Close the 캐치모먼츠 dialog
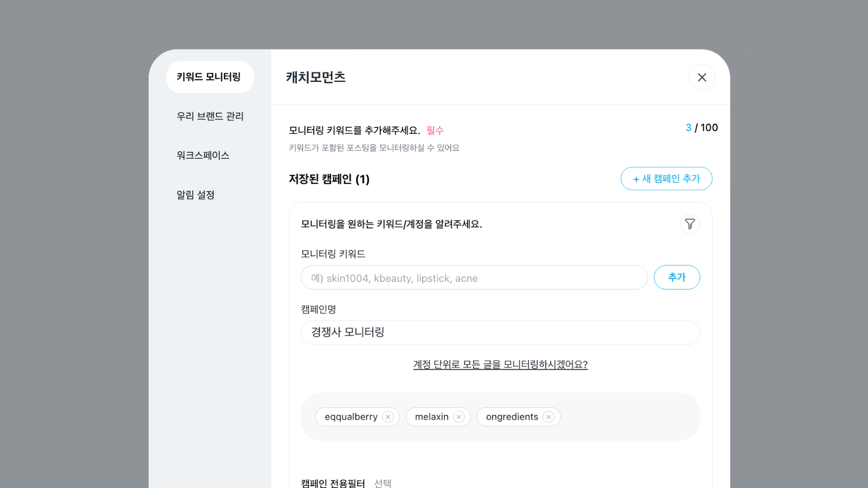Screen dimensions: 868x488 point(701,78)
